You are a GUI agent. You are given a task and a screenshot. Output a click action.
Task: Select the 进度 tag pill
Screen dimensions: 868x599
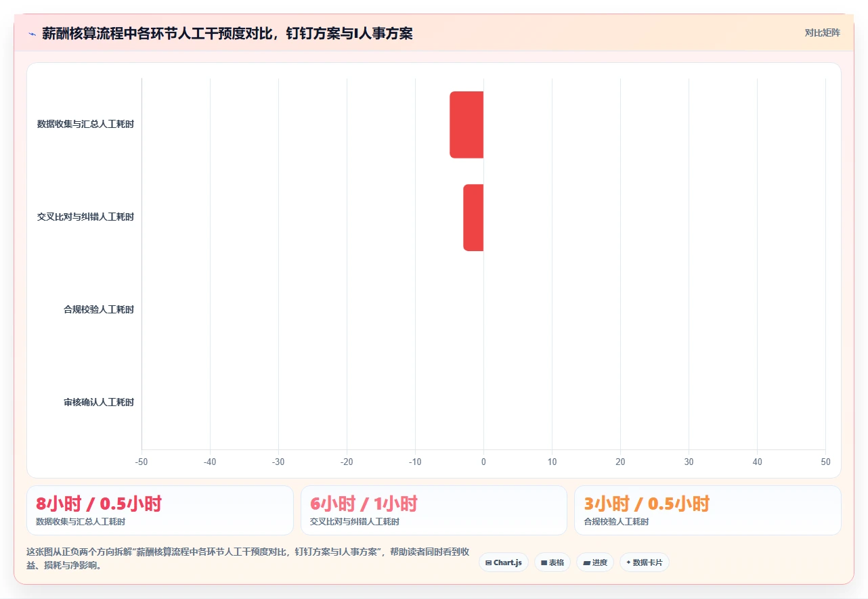pyautogui.click(x=595, y=562)
